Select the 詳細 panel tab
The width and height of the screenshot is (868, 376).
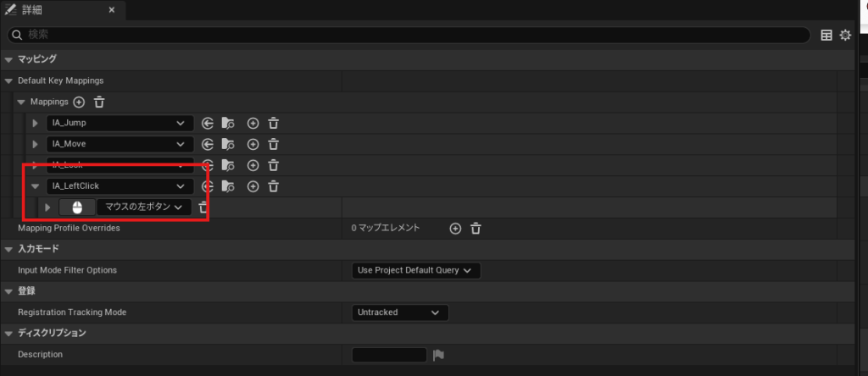tap(29, 9)
